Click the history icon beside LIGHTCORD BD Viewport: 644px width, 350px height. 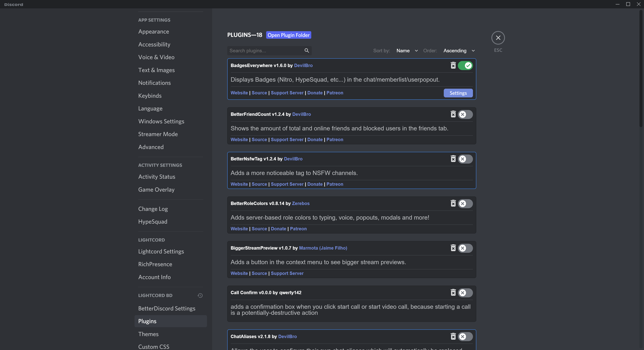tap(200, 295)
